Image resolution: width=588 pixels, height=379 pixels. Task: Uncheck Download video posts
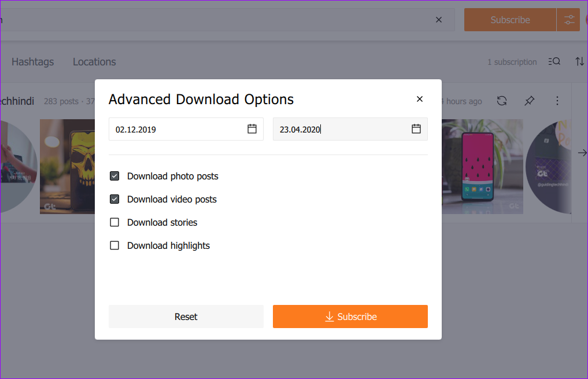pyautogui.click(x=114, y=199)
